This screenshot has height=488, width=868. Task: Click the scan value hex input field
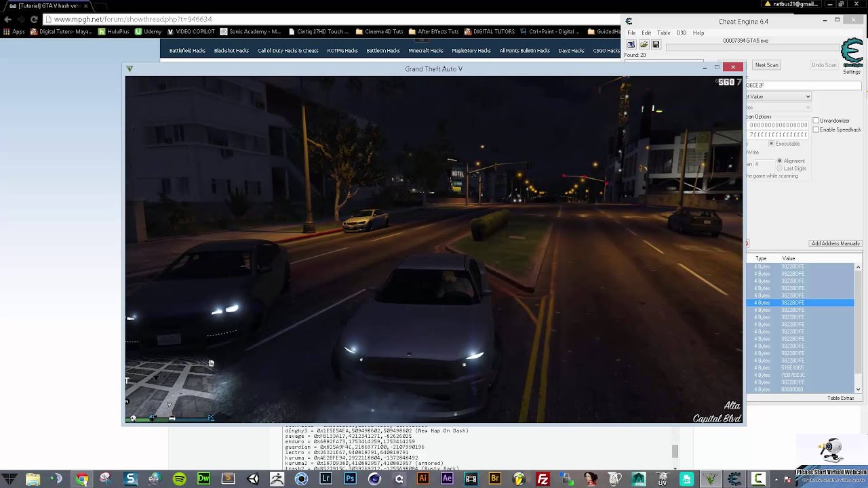(x=804, y=85)
